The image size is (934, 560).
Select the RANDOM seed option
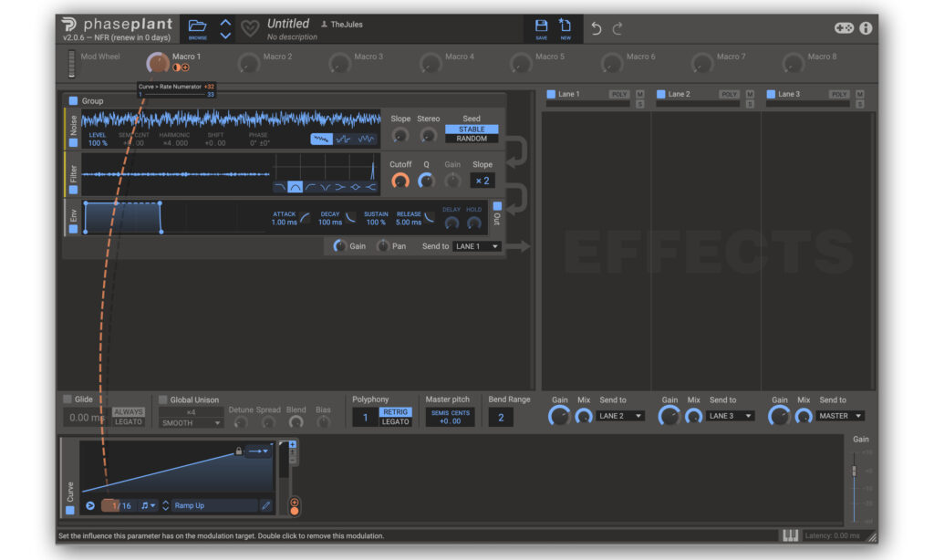(x=472, y=139)
